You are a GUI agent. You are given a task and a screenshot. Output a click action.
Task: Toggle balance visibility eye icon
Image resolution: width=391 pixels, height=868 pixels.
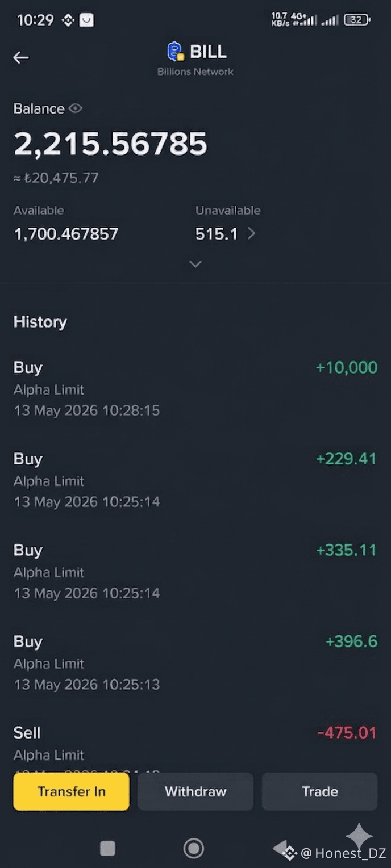pyautogui.click(x=76, y=108)
